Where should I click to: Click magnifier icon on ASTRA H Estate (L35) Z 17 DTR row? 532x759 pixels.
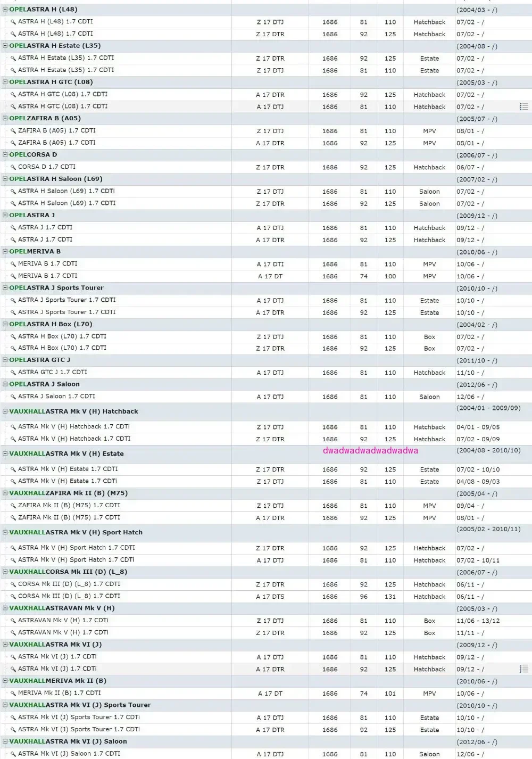point(13,58)
